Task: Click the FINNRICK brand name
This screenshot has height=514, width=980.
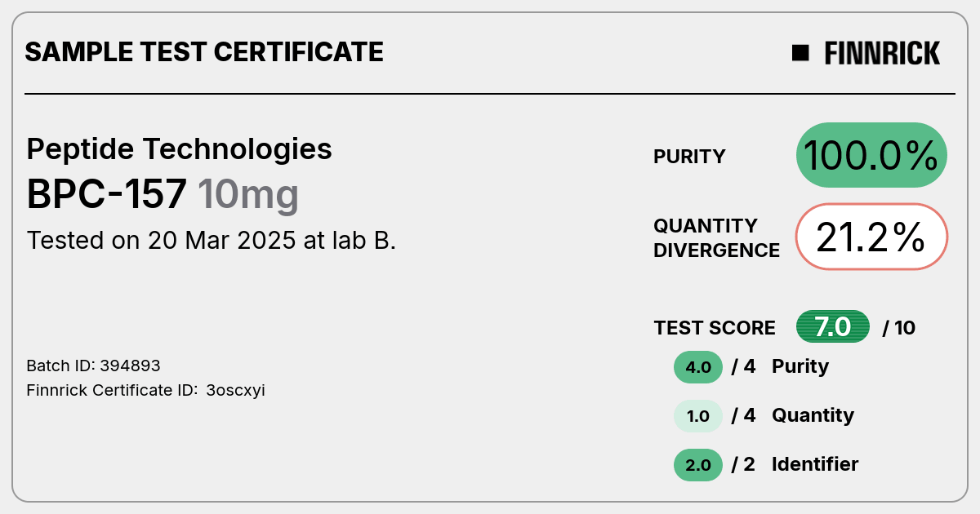Action: pos(882,53)
